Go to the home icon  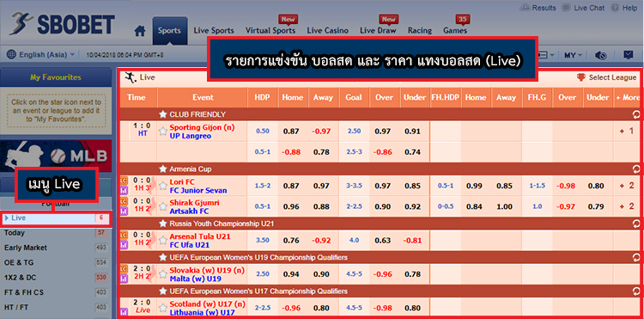click(x=140, y=31)
